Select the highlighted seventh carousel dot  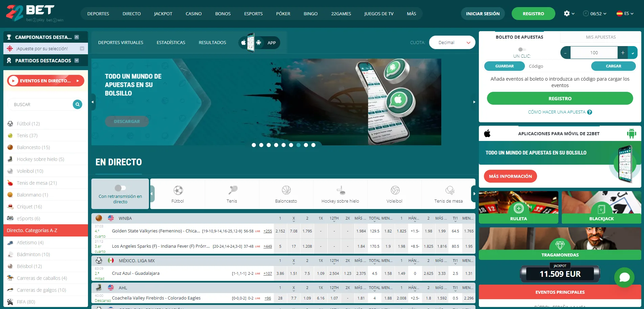click(298, 145)
